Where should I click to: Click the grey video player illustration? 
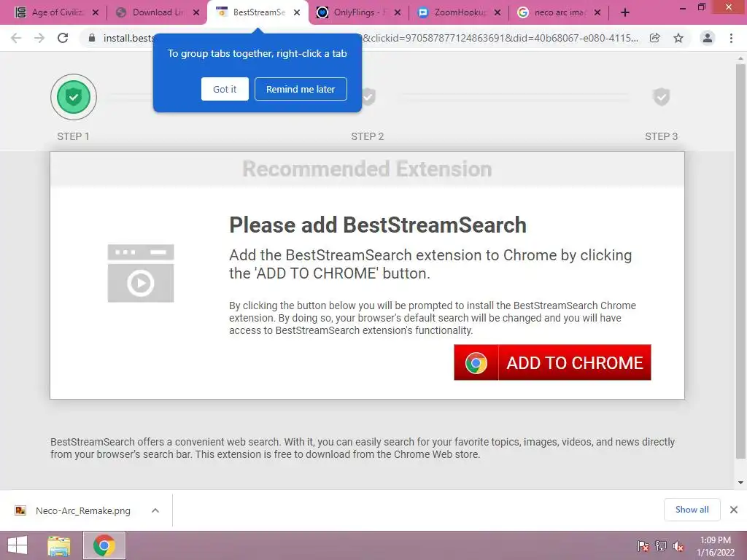coord(141,273)
